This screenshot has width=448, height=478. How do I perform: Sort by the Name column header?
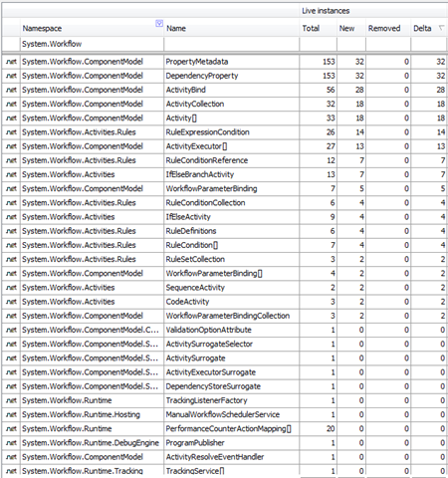tap(232, 28)
